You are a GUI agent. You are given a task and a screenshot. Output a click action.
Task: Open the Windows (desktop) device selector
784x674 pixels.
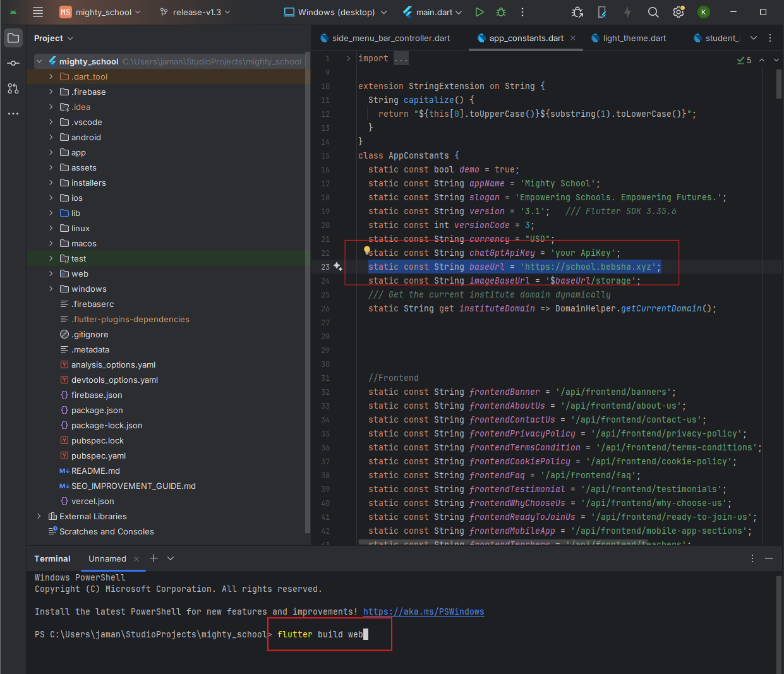click(x=335, y=12)
